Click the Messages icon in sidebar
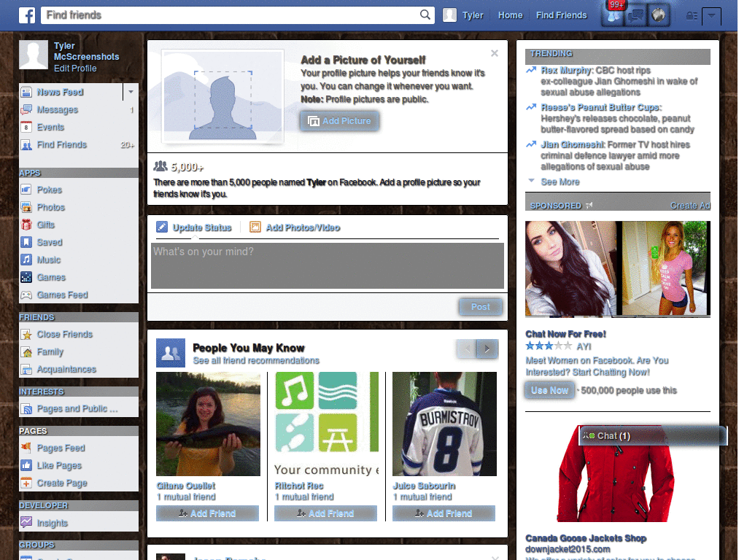 (x=27, y=110)
